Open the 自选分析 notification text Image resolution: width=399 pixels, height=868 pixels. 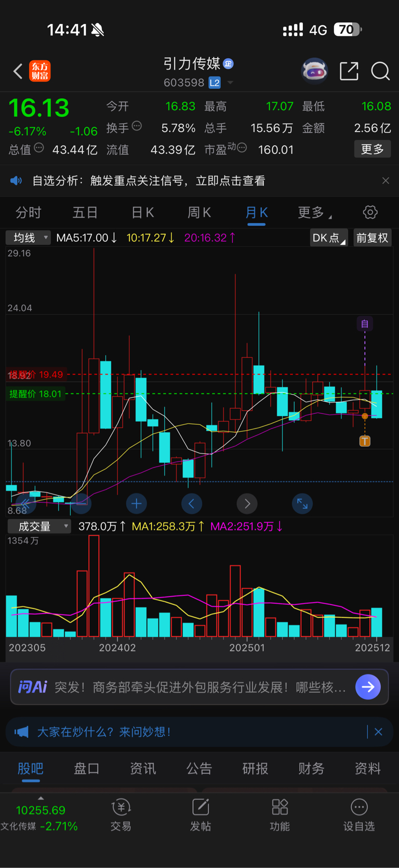pyautogui.click(x=149, y=180)
